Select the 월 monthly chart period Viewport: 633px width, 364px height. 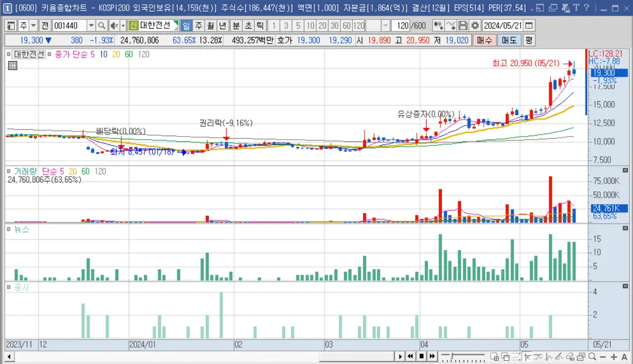click(210, 26)
